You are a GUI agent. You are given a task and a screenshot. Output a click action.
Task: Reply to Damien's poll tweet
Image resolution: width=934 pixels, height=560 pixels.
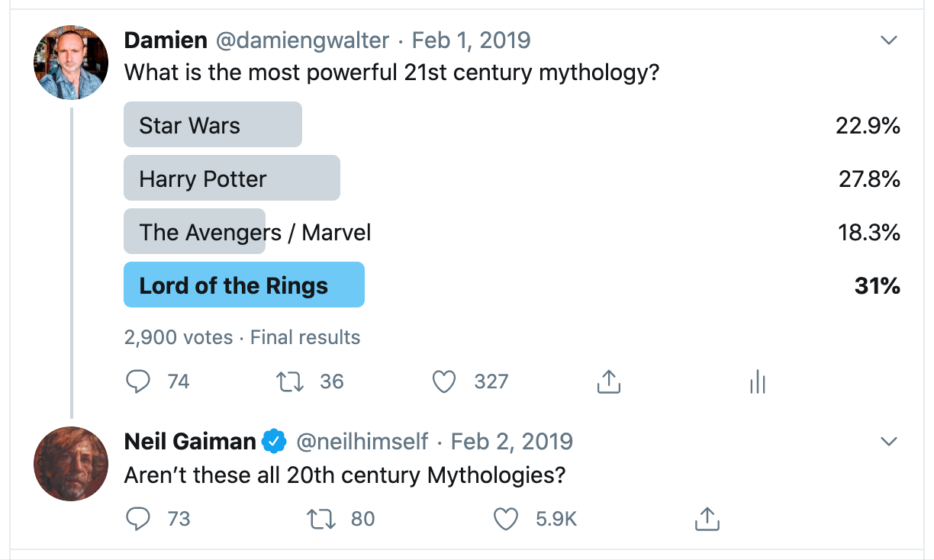point(138,381)
